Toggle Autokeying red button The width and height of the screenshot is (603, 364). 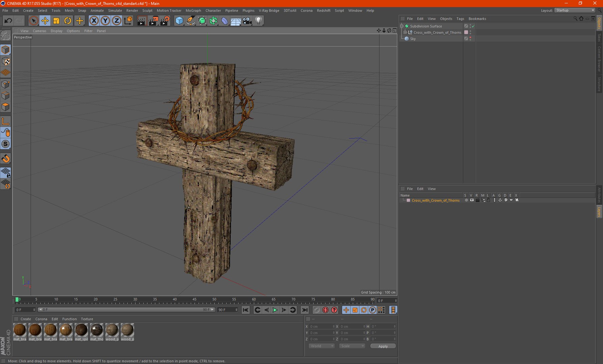pyautogui.click(x=325, y=310)
